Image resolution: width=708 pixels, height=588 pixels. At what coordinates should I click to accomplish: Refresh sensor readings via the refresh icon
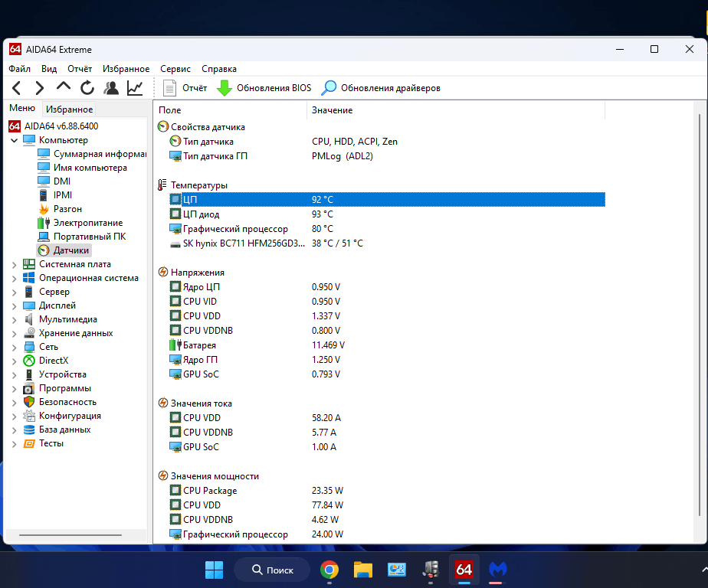coord(87,87)
